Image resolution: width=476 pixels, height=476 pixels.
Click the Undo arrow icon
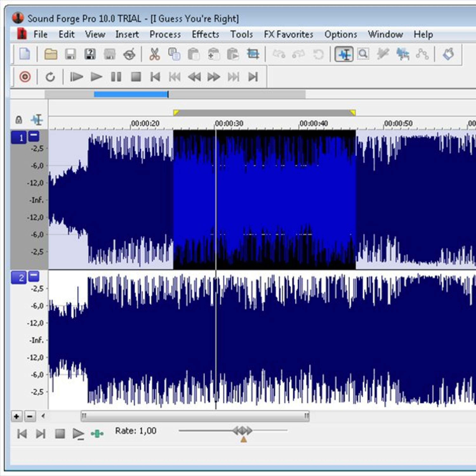click(279, 54)
